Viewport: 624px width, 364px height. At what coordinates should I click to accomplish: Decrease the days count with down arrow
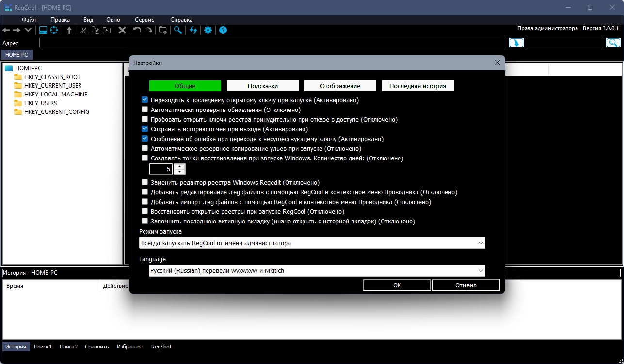180,172
